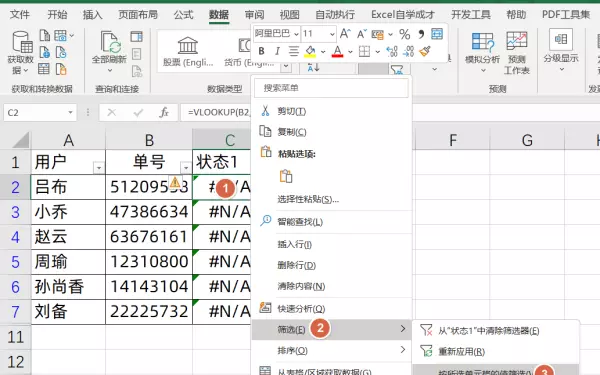
Task: Open the borders dropdown arrow
Action: coord(378,51)
